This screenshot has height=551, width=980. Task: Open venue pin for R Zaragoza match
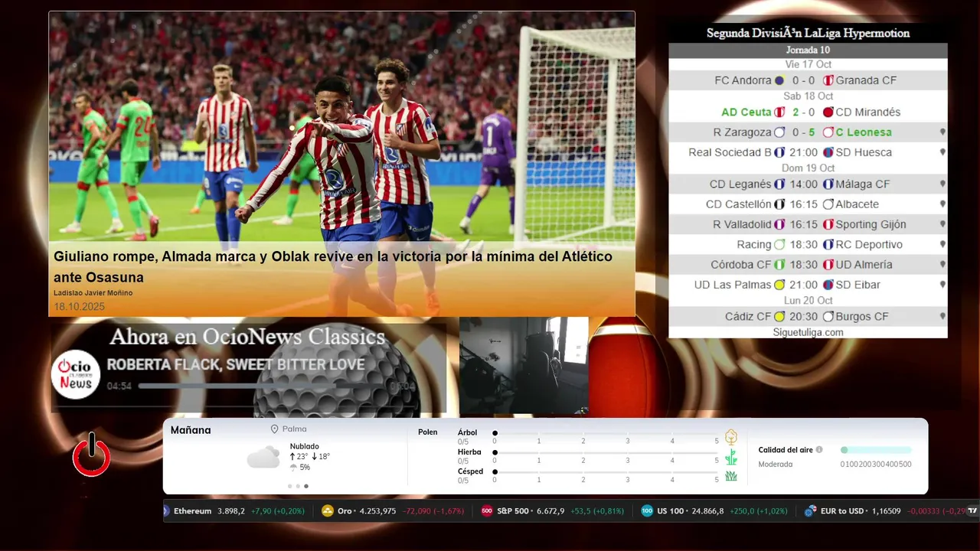pyautogui.click(x=942, y=132)
